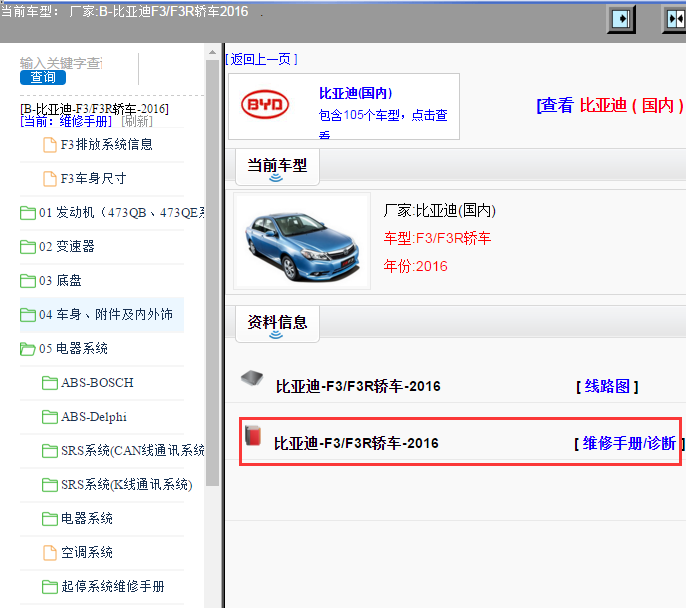Open 起停系统维修手册 subfolder
The height and width of the screenshot is (608, 686).
(x=112, y=587)
